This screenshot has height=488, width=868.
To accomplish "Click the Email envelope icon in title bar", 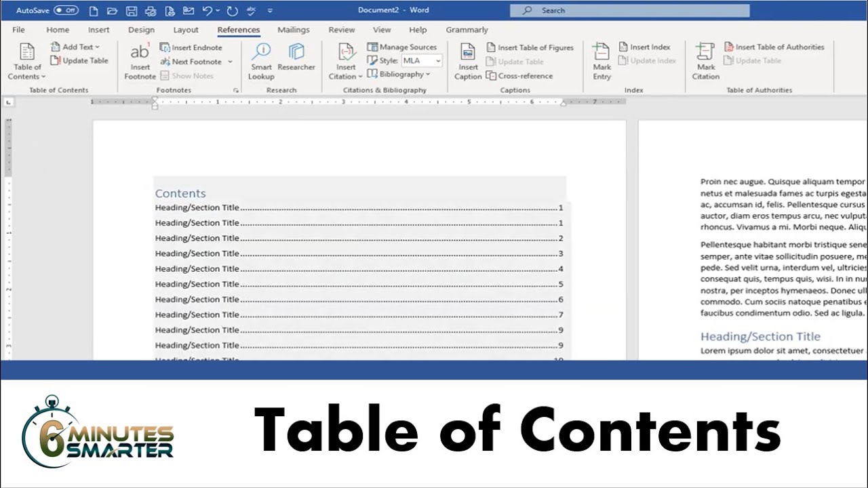I will [189, 11].
